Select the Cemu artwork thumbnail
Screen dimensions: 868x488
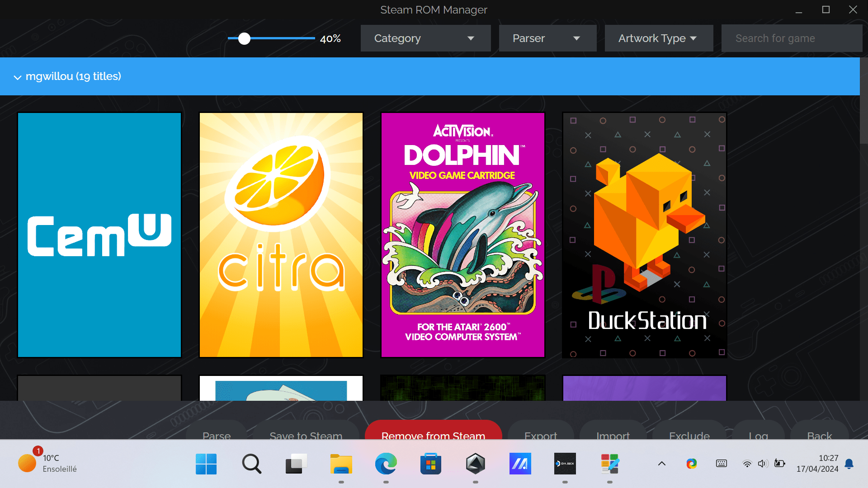pyautogui.click(x=99, y=235)
